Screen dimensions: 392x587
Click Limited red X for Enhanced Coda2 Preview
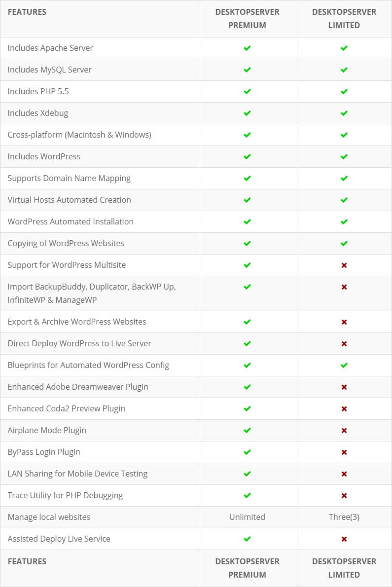coord(344,409)
